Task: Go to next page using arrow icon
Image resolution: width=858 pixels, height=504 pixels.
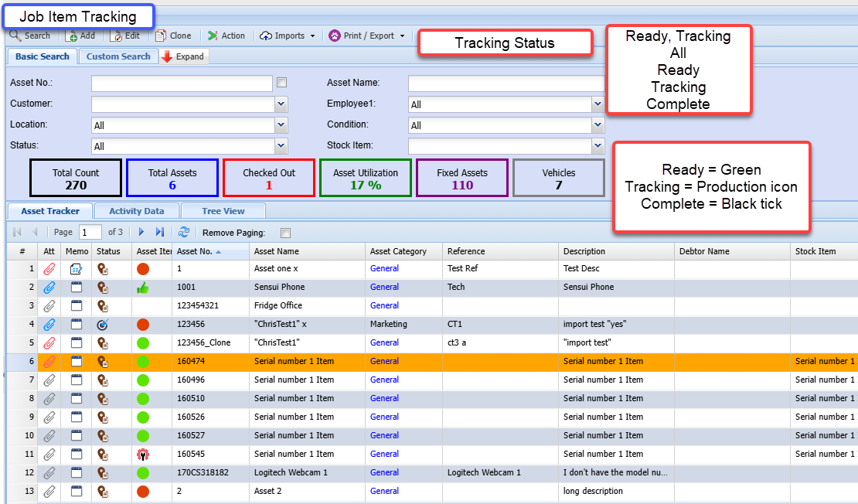Action: (x=141, y=232)
